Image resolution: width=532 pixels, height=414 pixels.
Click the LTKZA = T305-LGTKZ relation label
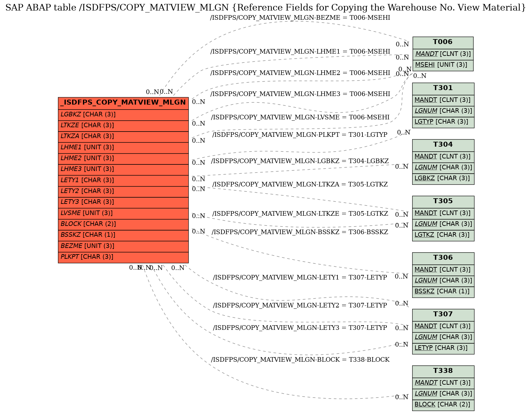click(x=300, y=185)
